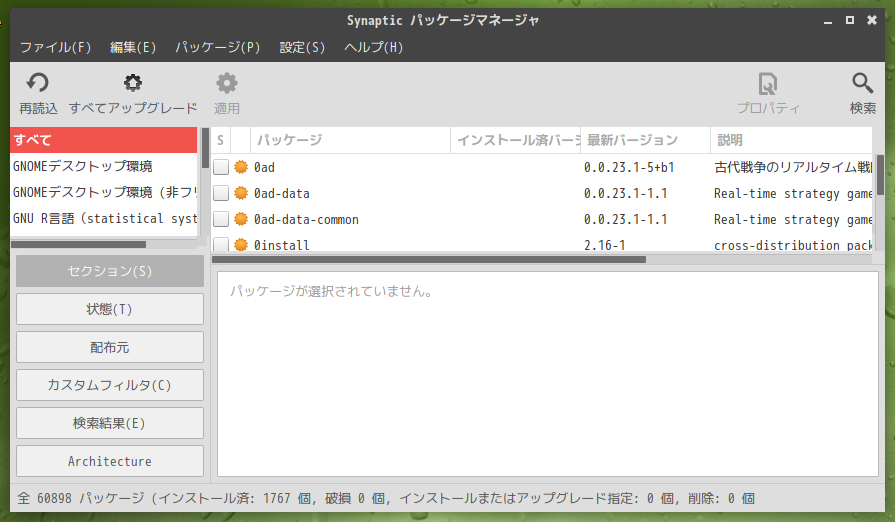The height and width of the screenshot is (522, 895).
Task: Select the Architecture filter button
Action: click(110, 461)
